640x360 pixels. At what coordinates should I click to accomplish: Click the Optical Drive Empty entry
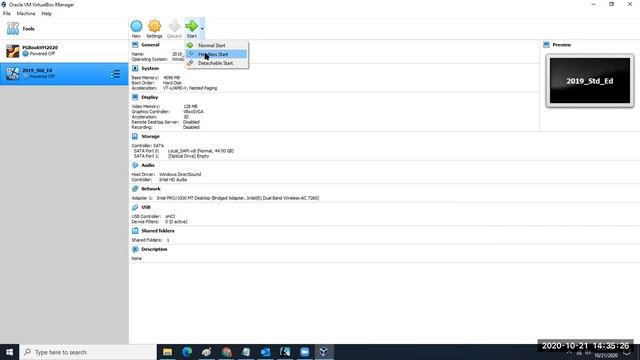(x=189, y=156)
